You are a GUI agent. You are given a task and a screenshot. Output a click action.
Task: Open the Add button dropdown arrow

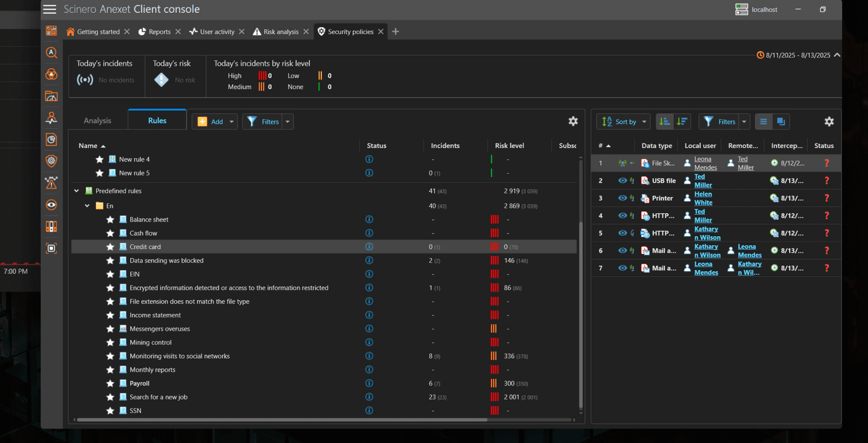tap(232, 122)
